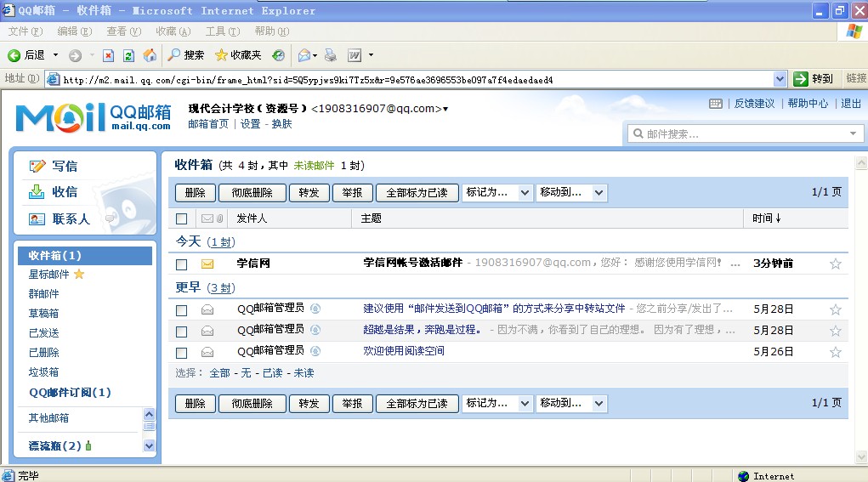Open the bottom 移动到... dropdown
This screenshot has width=868, height=482.
[x=571, y=404]
